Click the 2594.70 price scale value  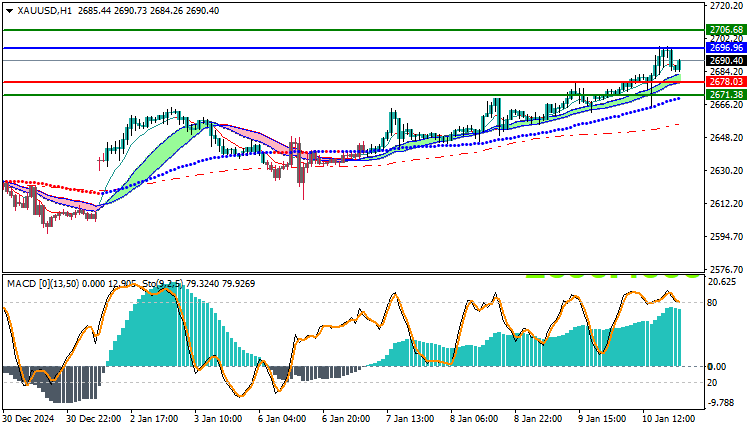(727, 237)
